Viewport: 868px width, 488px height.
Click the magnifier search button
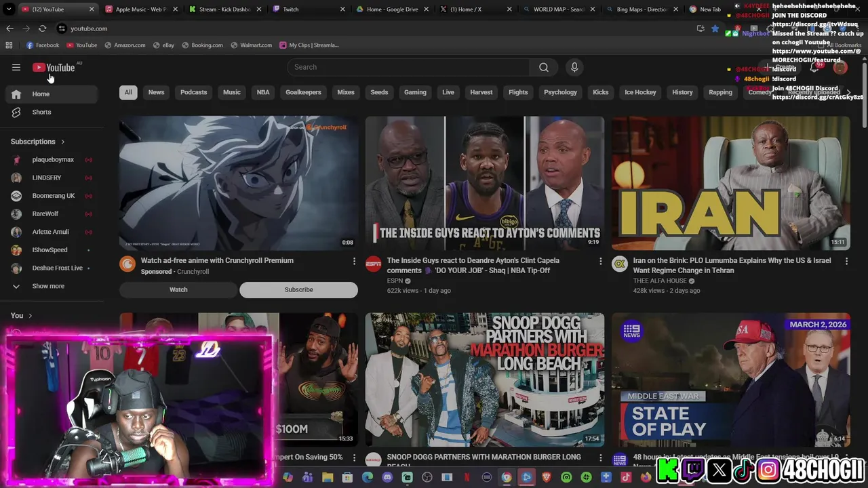tap(543, 67)
